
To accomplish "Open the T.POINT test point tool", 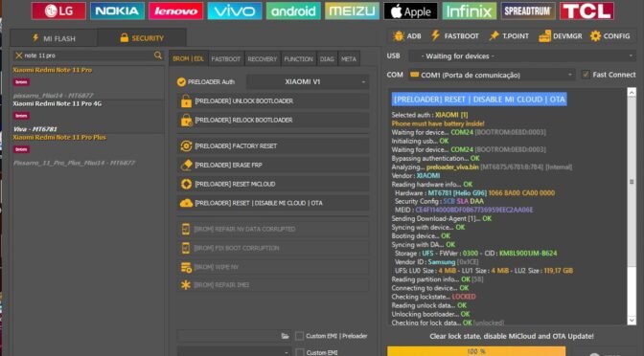I will 509,36.
